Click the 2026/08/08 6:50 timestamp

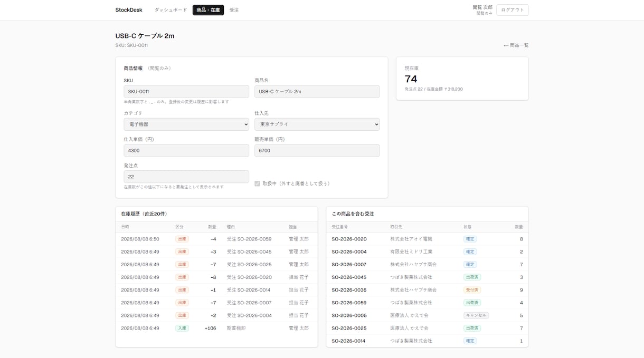(x=140, y=239)
